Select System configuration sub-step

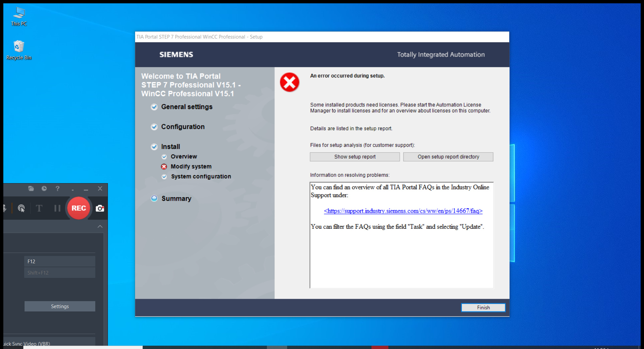[201, 176]
